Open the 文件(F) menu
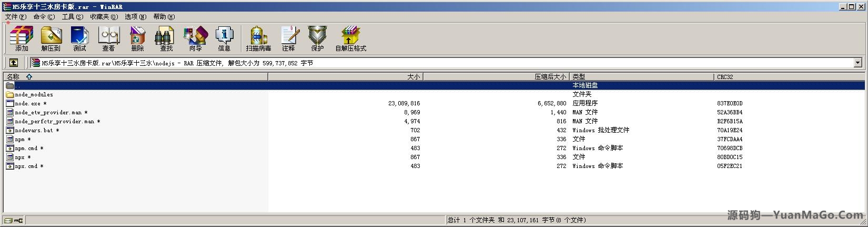The width and height of the screenshot is (868, 227). click(15, 17)
